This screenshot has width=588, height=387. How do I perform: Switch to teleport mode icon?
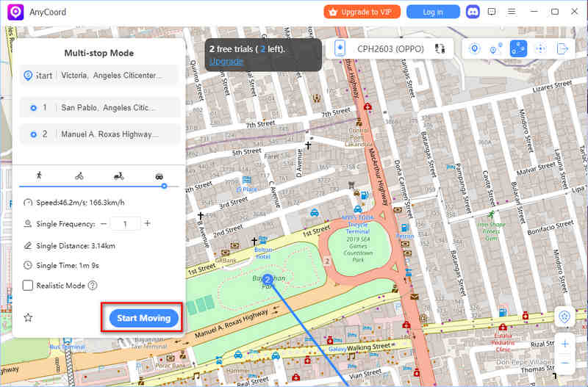[474, 48]
